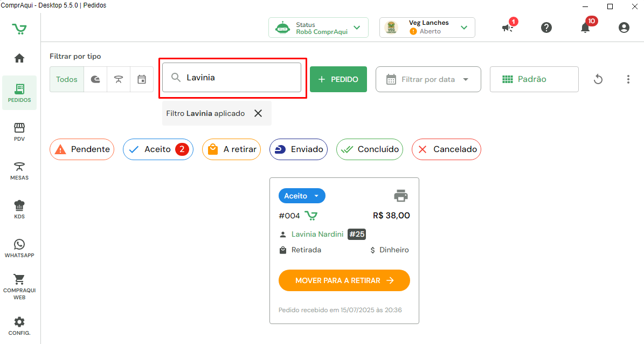
Task: Open the Filtrar por data dropdown
Action: [428, 79]
